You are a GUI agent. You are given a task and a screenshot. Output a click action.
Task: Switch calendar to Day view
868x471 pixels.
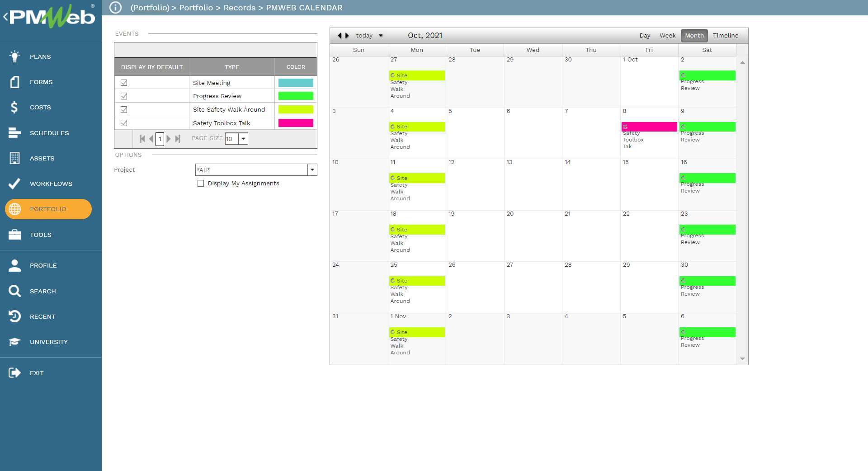(645, 35)
